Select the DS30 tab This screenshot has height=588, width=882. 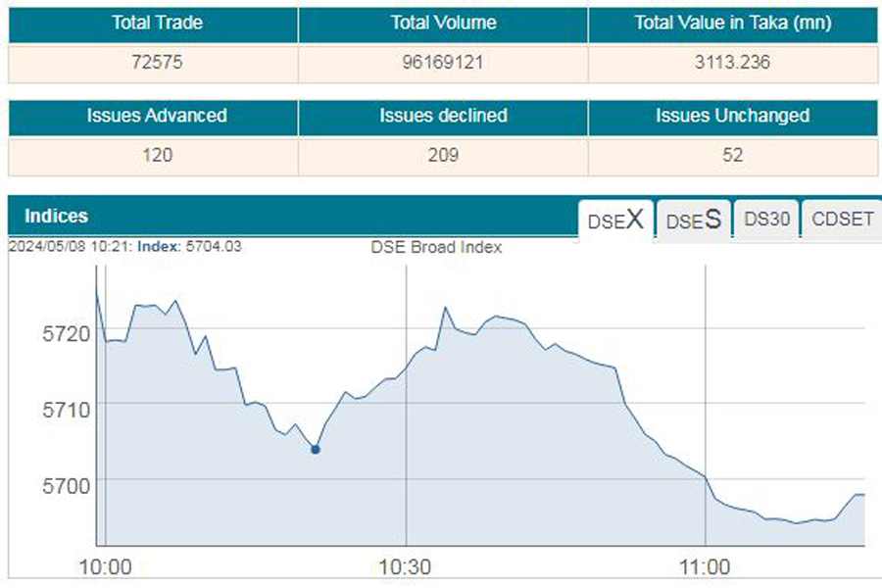(x=766, y=220)
